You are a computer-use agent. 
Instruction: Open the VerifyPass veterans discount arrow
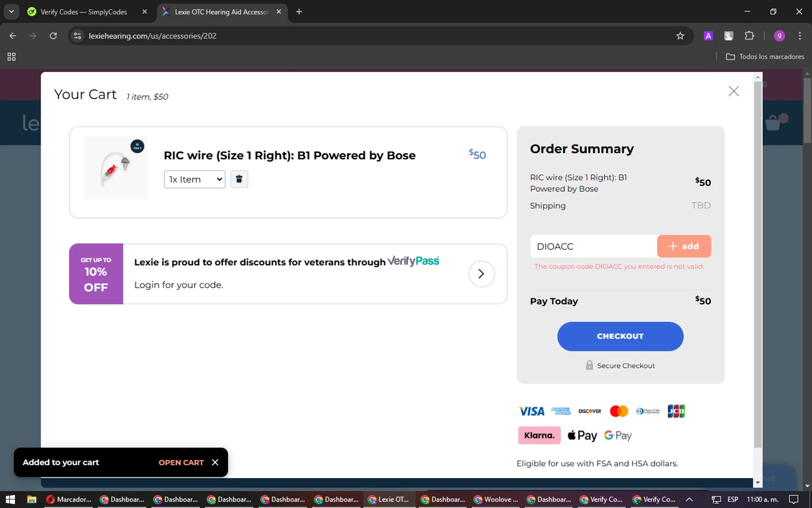pos(481,274)
